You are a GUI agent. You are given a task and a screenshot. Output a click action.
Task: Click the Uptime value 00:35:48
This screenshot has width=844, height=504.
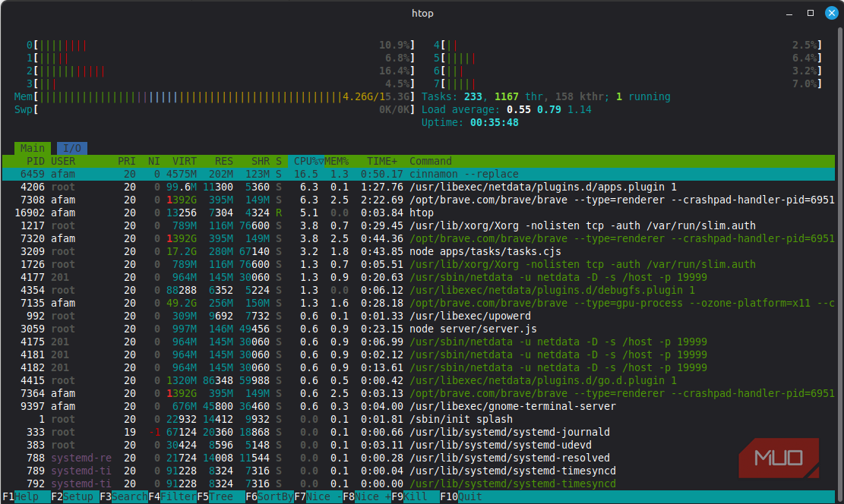[494, 123]
